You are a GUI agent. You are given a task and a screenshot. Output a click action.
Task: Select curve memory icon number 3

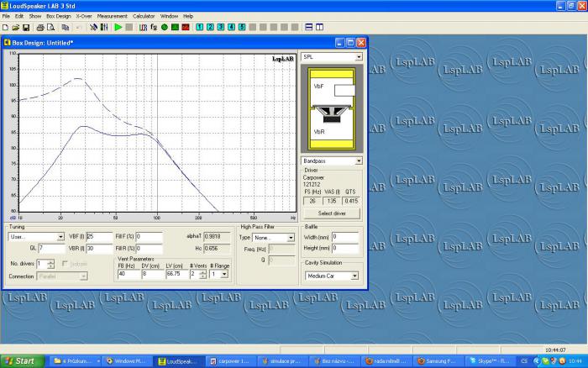221,27
